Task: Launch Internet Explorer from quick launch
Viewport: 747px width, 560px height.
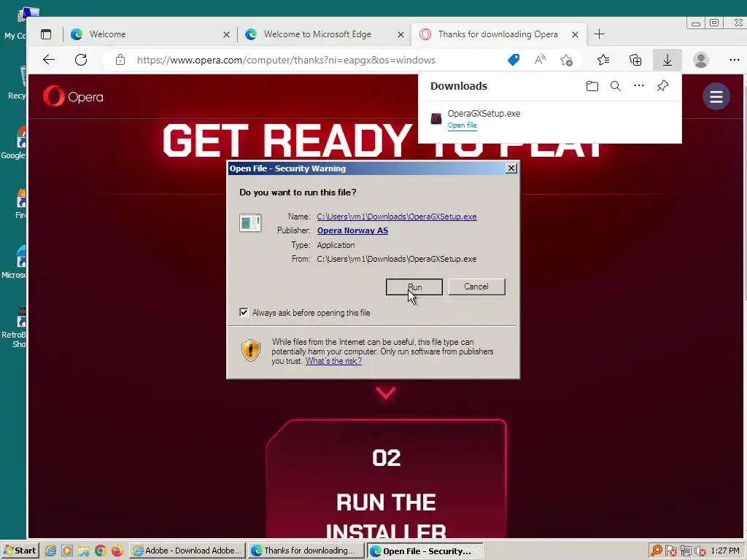Action: click(50, 551)
